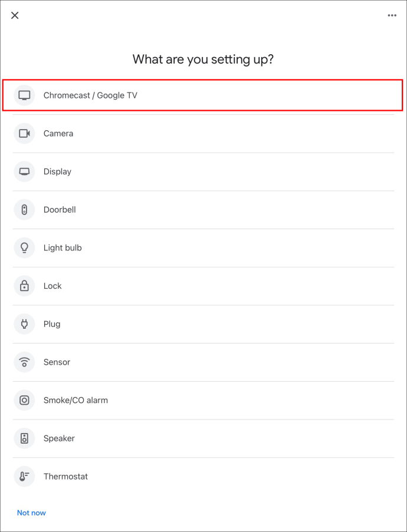Choose the Thermostat list entry text
Viewport: 407px width, 532px height.
coord(65,477)
